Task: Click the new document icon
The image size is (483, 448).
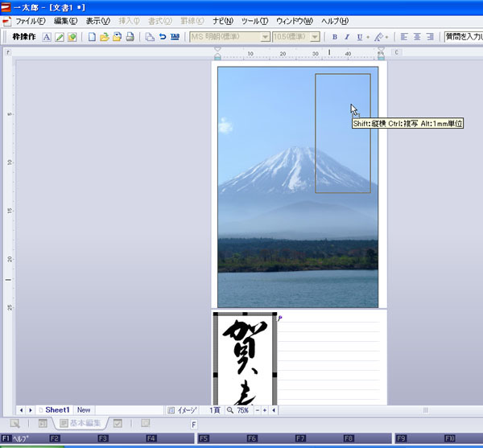Action: coord(92,37)
